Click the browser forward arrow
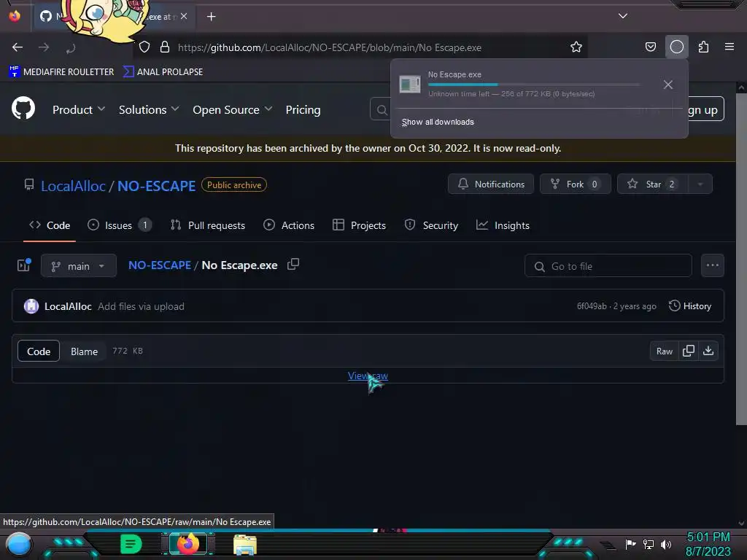The image size is (747, 560). pos(44,47)
